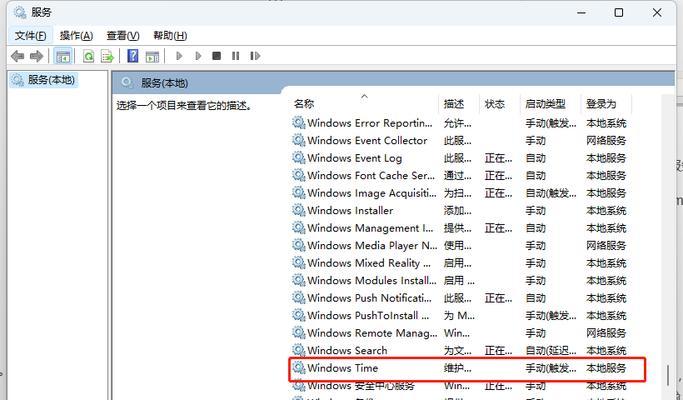This screenshot has width=683, height=400.
Task: Select the Windows Search service
Action: click(x=462, y=350)
